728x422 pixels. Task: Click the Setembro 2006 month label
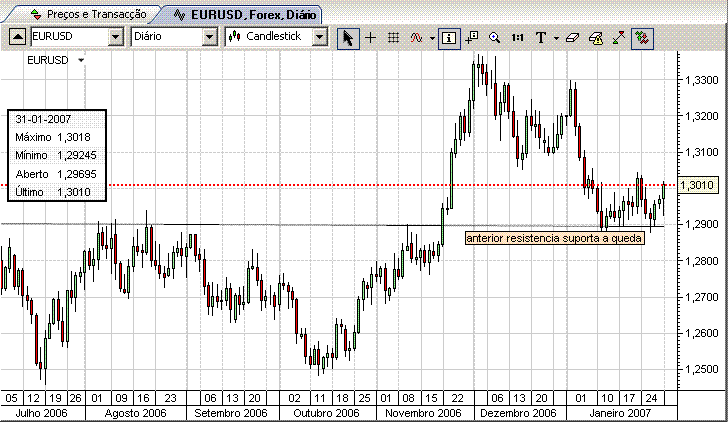pyautogui.click(x=231, y=413)
